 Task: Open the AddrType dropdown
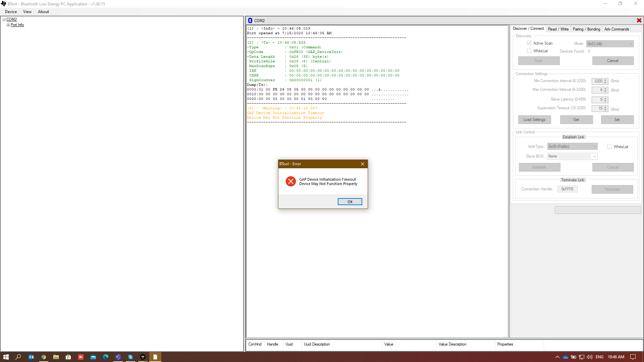(573, 146)
